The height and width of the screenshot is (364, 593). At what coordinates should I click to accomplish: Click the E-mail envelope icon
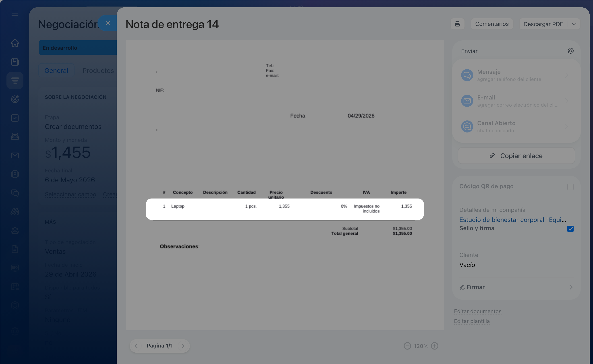467,101
